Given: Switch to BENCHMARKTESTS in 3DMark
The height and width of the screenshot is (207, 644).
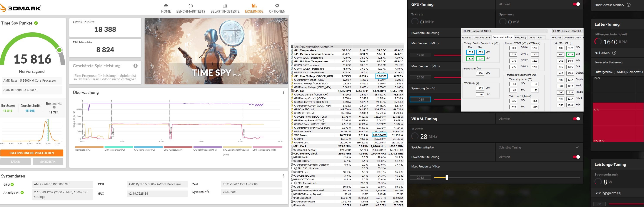Looking at the screenshot, I should [190, 8].
